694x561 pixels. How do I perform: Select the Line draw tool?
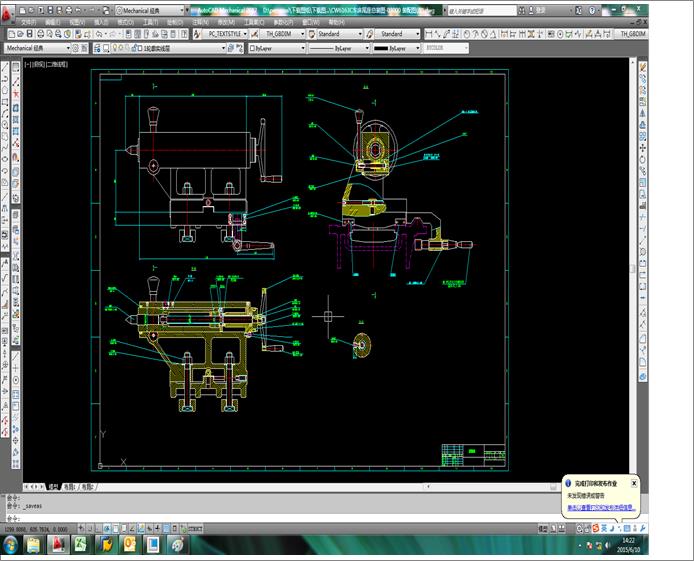pos(5,68)
